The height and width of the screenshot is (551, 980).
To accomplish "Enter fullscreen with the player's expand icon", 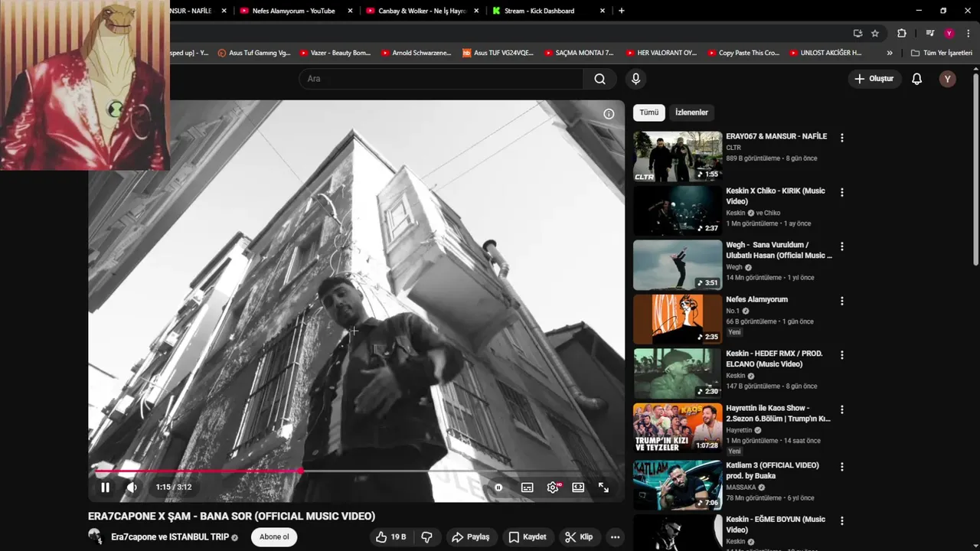I will click(x=603, y=487).
